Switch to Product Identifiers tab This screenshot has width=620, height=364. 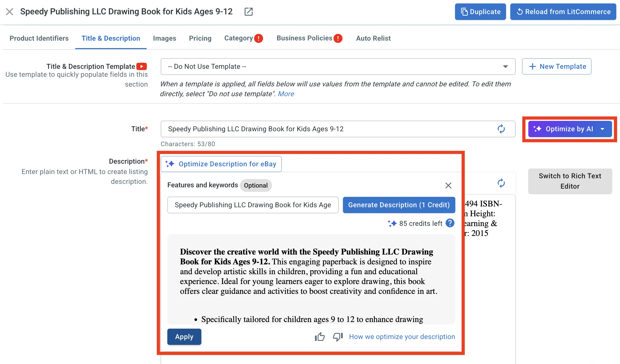point(39,38)
